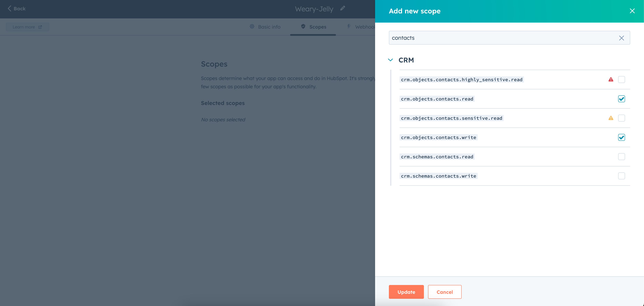Click the shield icon on the Scopes tab
The height and width of the screenshot is (306, 644).
303,27
